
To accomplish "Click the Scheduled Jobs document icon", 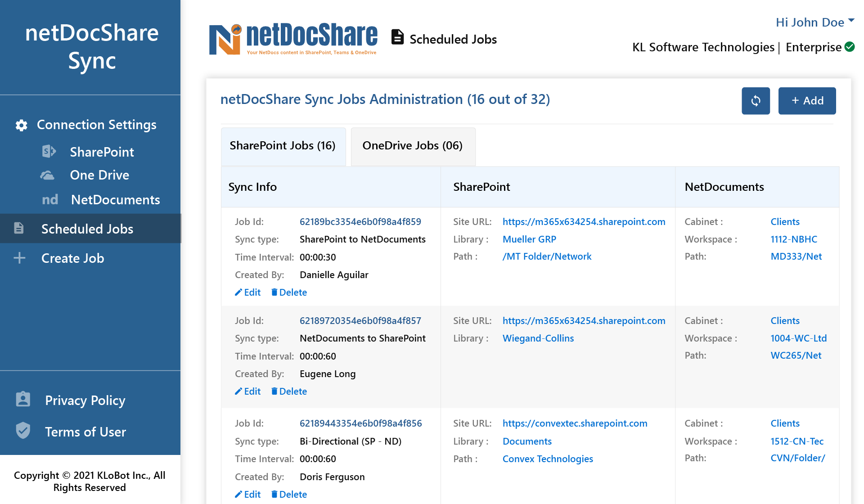I will [x=396, y=38].
